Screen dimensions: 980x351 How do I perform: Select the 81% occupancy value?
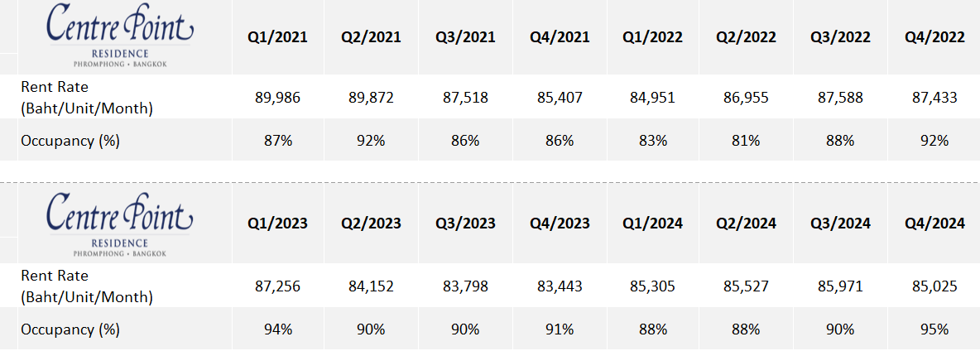(747, 141)
